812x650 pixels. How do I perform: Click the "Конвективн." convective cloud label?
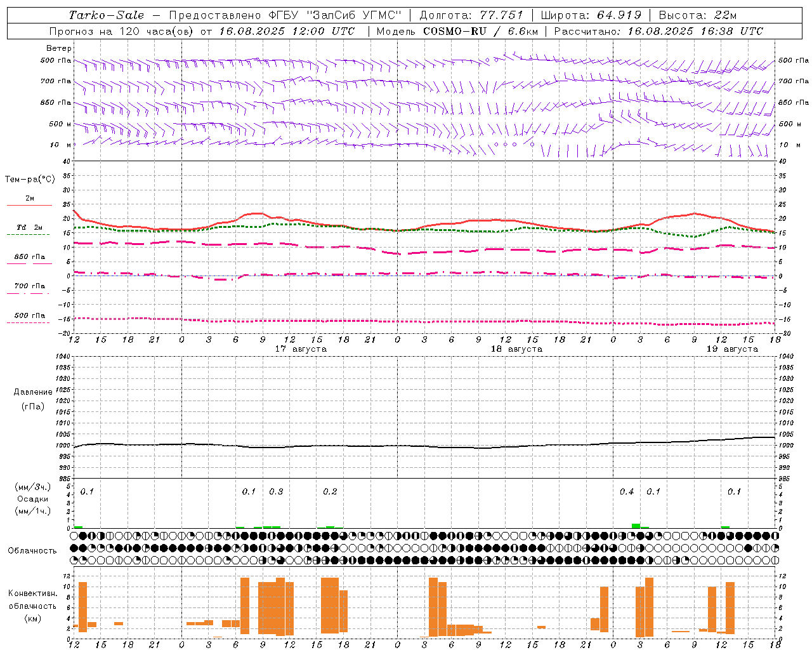point(32,594)
